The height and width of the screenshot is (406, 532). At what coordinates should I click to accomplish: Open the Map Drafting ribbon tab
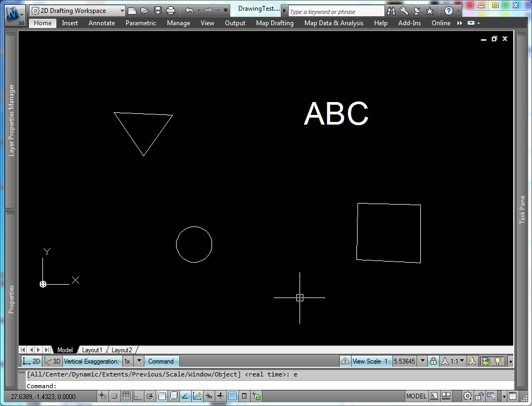click(275, 23)
